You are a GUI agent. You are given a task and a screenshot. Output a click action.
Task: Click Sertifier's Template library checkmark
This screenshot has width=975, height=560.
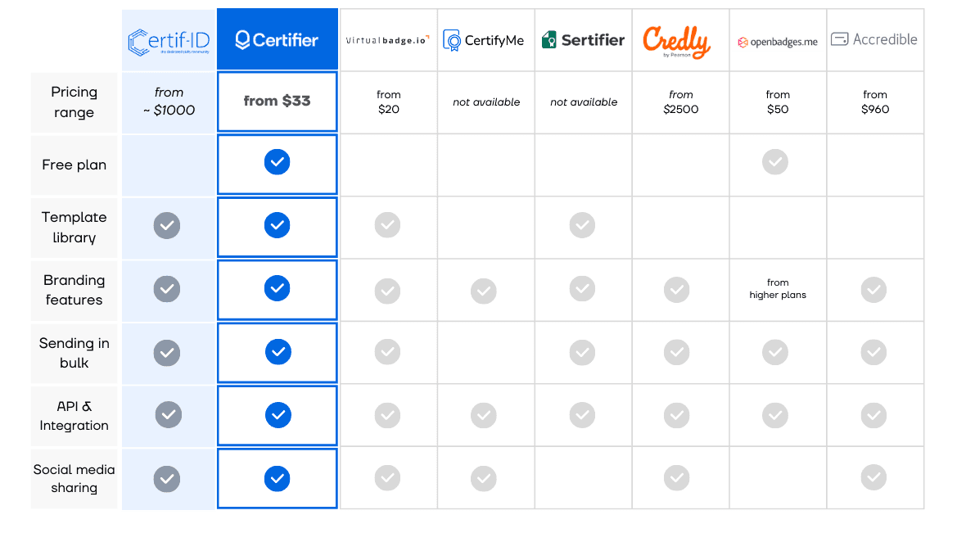click(583, 225)
